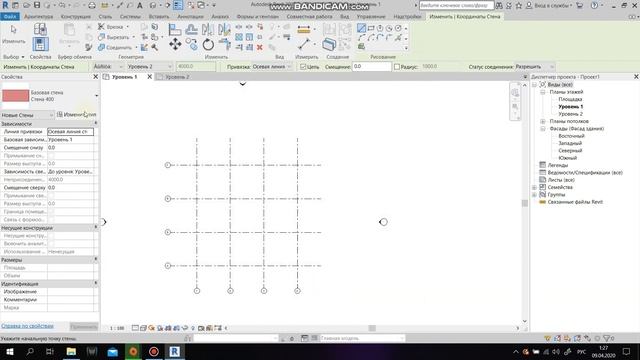Open the wall type selector dropdown arrow

tap(96, 96)
